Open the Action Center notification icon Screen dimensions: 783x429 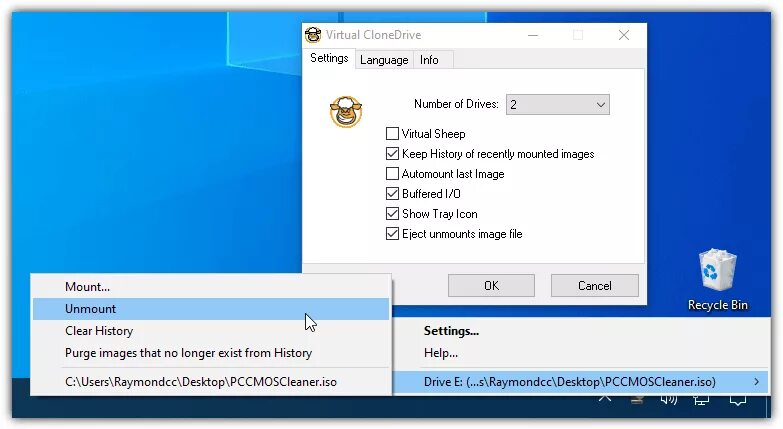click(x=738, y=399)
